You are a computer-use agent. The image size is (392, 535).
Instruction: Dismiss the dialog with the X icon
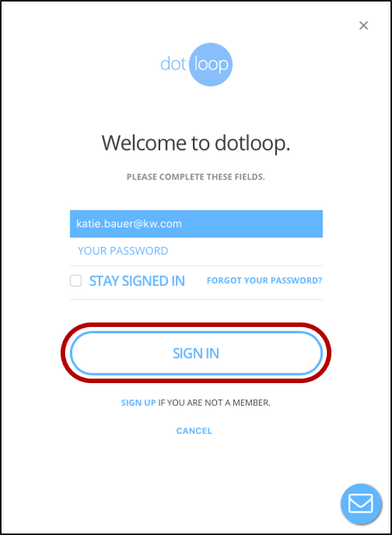click(x=364, y=25)
